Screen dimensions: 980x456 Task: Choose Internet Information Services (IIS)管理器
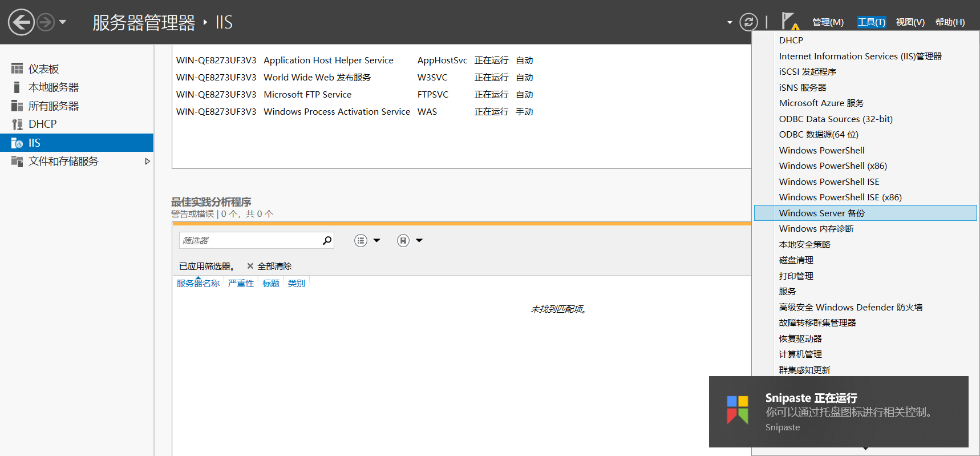coord(860,56)
